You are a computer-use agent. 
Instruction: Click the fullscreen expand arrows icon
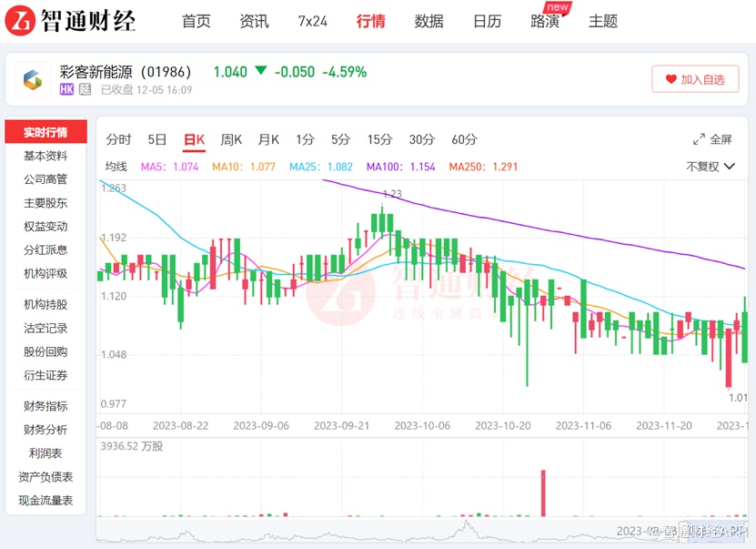699,139
